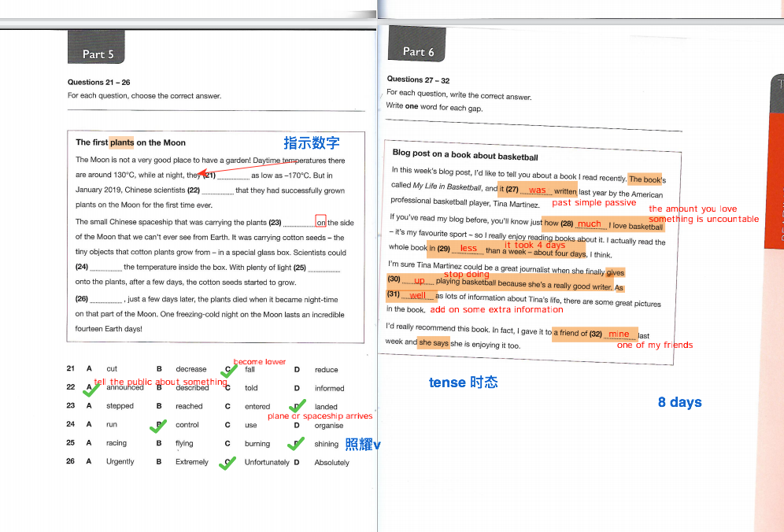Screen dimensions: 784x532
Task: Click the filled answer "much" in gap 28
Action: click(x=589, y=224)
